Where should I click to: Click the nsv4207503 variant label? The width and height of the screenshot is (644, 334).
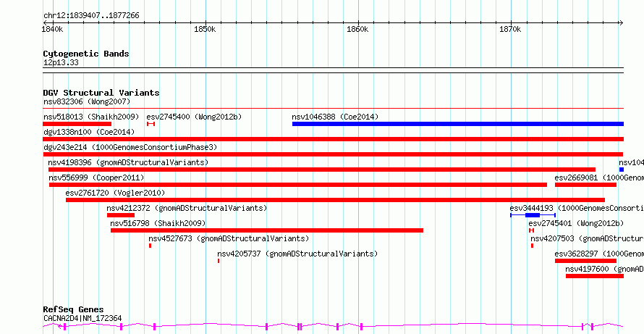(x=588, y=238)
